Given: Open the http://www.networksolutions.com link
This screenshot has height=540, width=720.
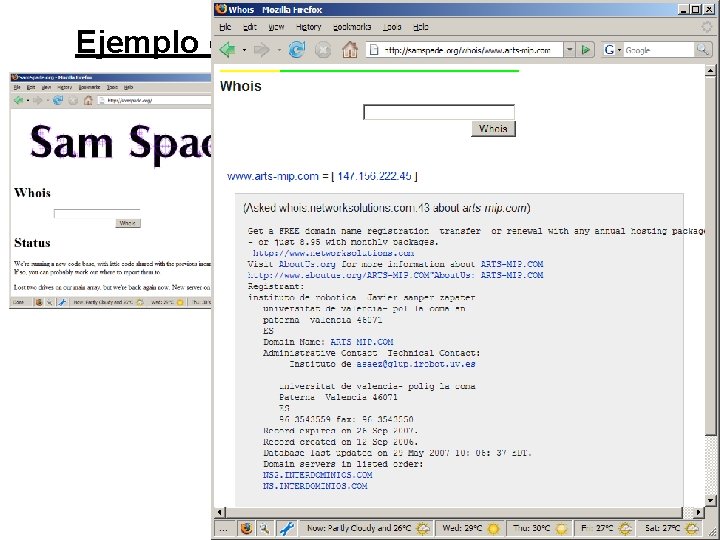Looking at the screenshot, I should point(333,253).
